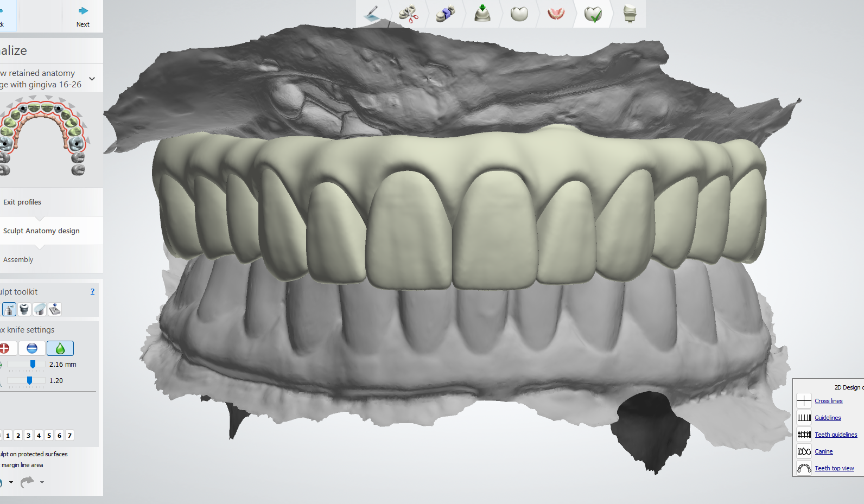Click the scissors sectioning workflow step icon
864x504 pixels.
pyautogui.click(x=408, y=14)
